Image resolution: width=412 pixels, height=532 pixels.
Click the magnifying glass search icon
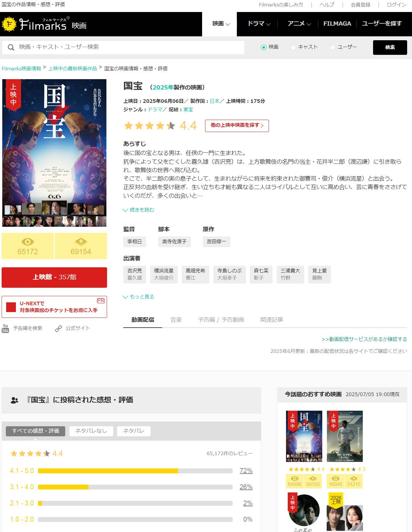tap(11, 47)
